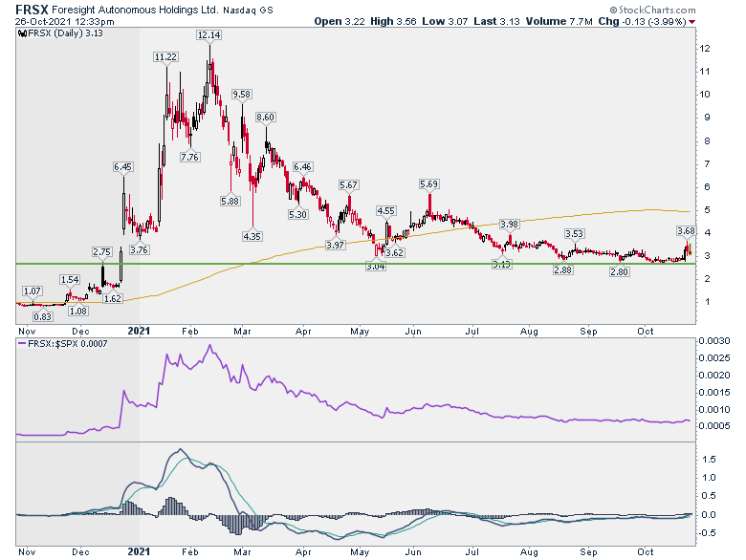
Task: Click the 3.53 price label
Action: 574,233
